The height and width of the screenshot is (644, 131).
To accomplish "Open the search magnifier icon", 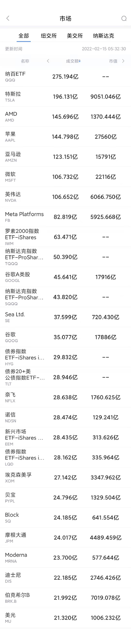I will point(124,19).
